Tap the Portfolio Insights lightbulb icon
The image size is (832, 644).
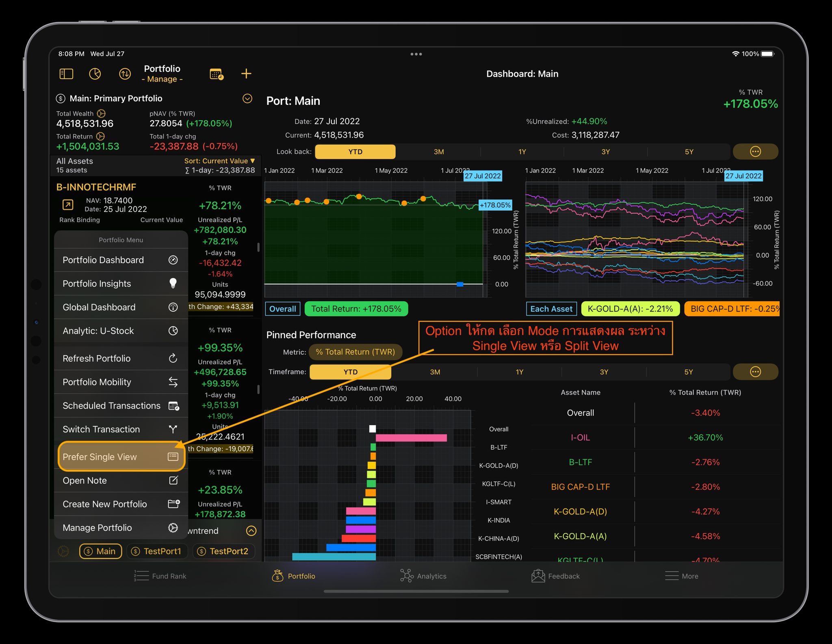tap(173, 283)
